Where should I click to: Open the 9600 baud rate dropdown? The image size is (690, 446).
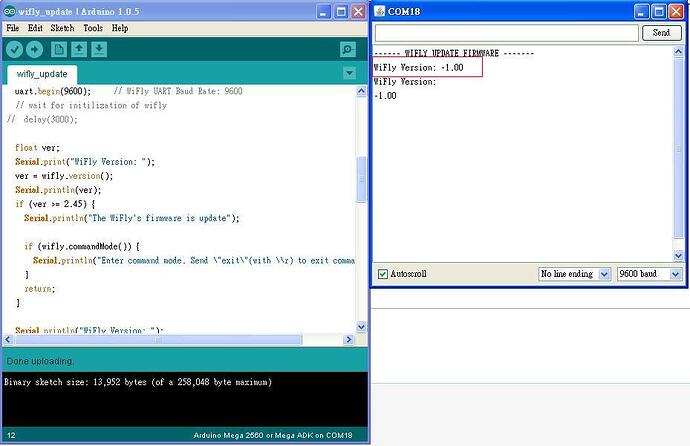point(650,274)
